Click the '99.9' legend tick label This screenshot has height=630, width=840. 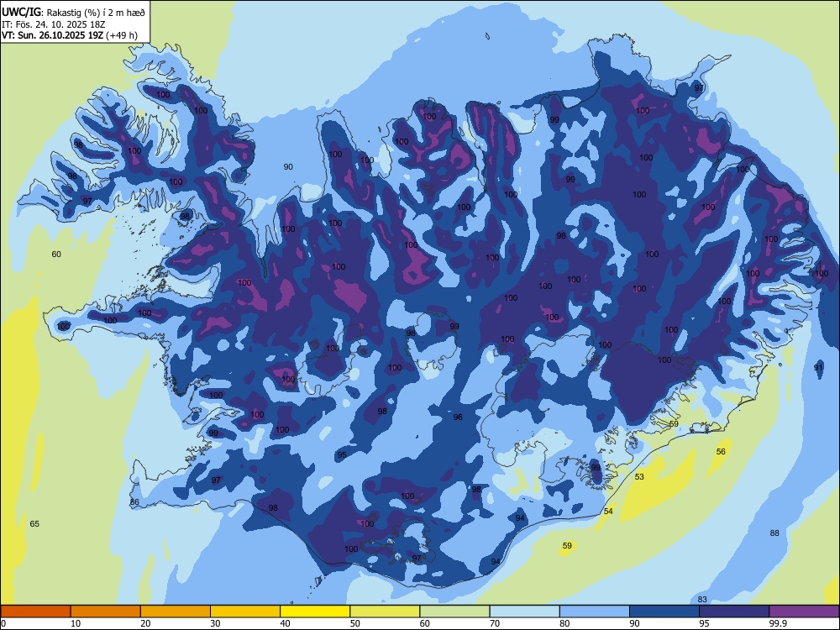[778, 623]
